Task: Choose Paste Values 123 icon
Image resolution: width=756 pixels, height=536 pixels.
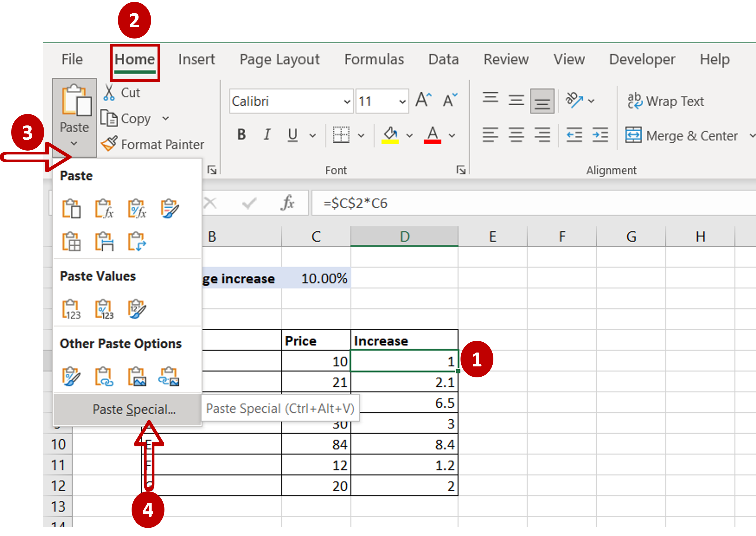Action: 71,309
